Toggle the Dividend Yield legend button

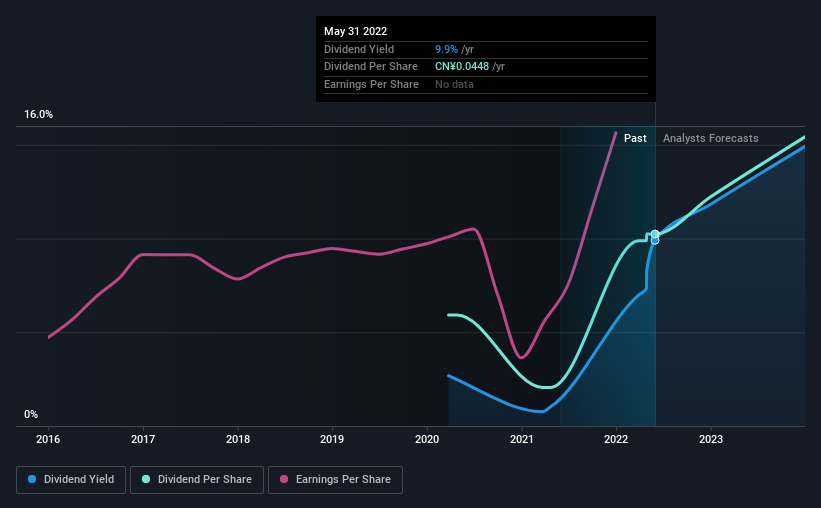click(x=71, y=480)
